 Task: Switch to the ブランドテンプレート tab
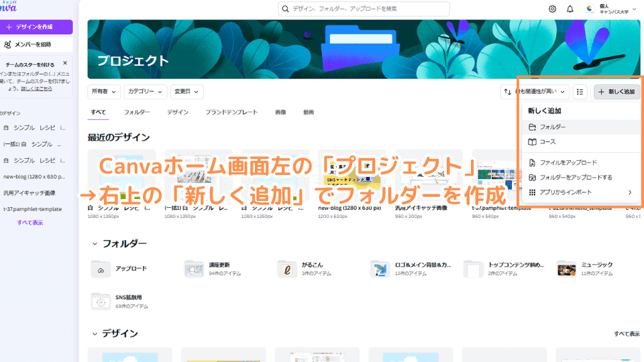(231, 112)
